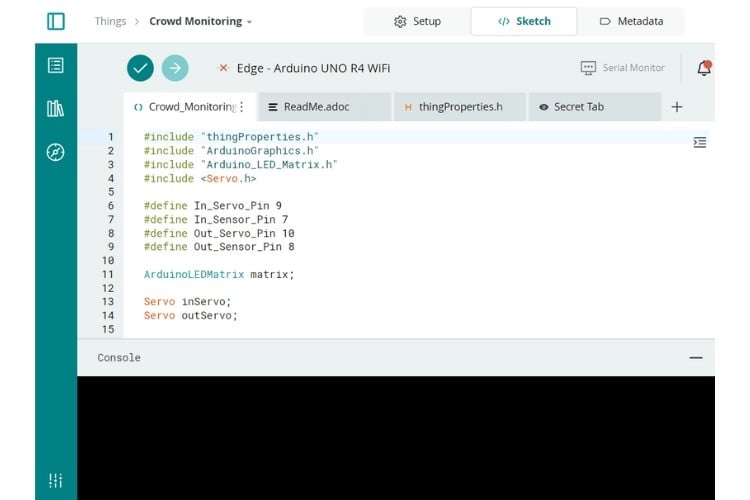
Task: Select Edge - Arduino UNO R4 WiFi device
Action: 313,68
